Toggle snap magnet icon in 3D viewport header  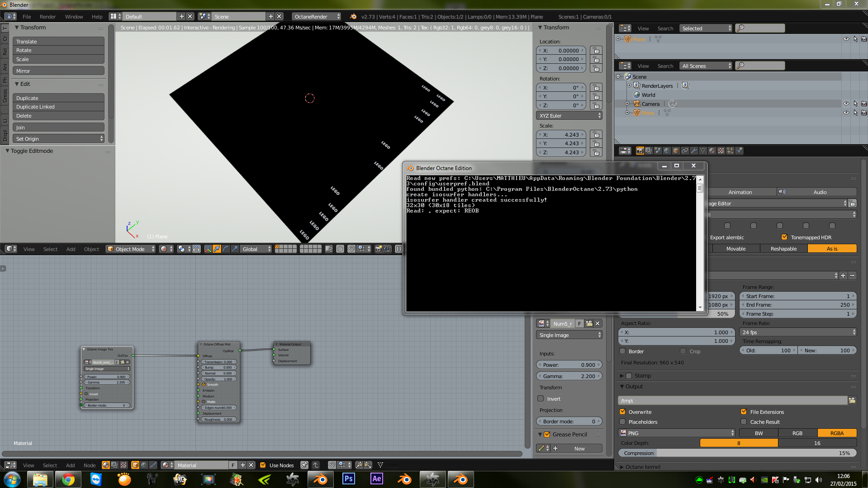click(351, 249)
